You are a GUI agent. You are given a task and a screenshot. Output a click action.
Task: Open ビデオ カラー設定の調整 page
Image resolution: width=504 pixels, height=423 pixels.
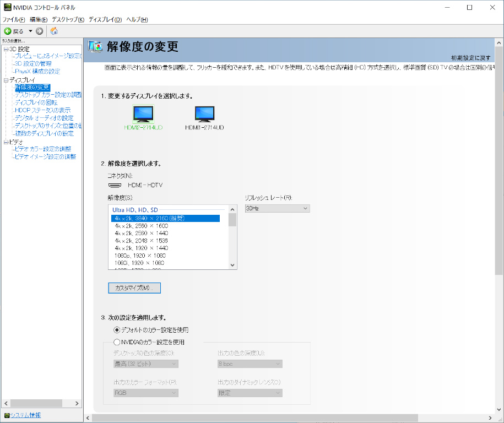click(x=43, y=149)
